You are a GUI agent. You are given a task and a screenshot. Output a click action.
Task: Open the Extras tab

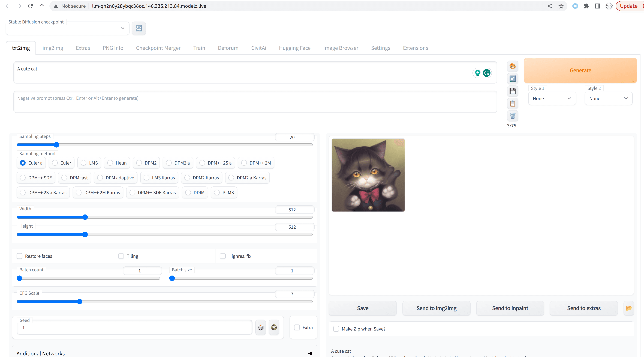(x=83, y=48)
